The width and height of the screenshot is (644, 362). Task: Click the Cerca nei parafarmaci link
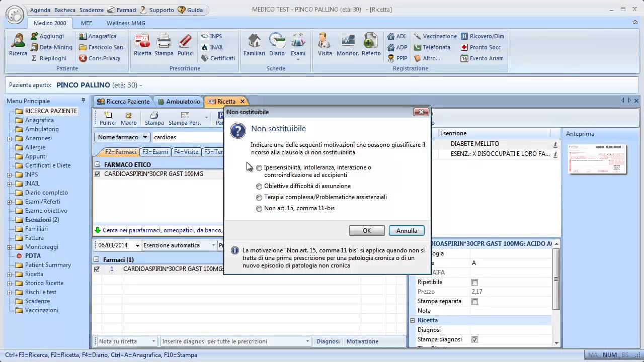pyautogui.click(x=162, y=230)
